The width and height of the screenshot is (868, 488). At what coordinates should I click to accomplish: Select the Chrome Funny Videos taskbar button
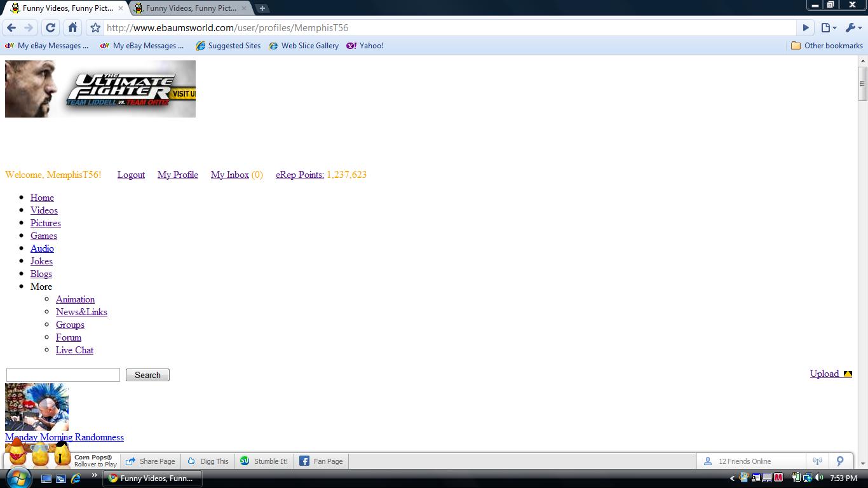click(x=153, y=478)
